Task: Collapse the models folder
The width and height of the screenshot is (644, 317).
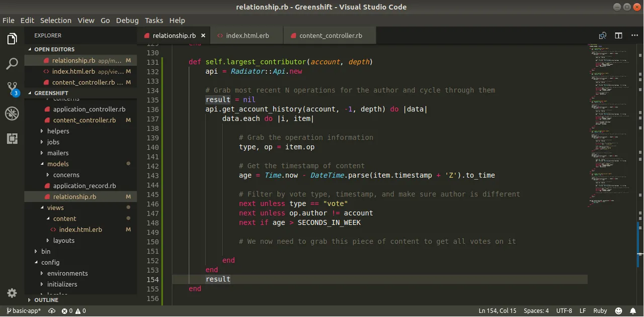Action: (x=58, y=164)
